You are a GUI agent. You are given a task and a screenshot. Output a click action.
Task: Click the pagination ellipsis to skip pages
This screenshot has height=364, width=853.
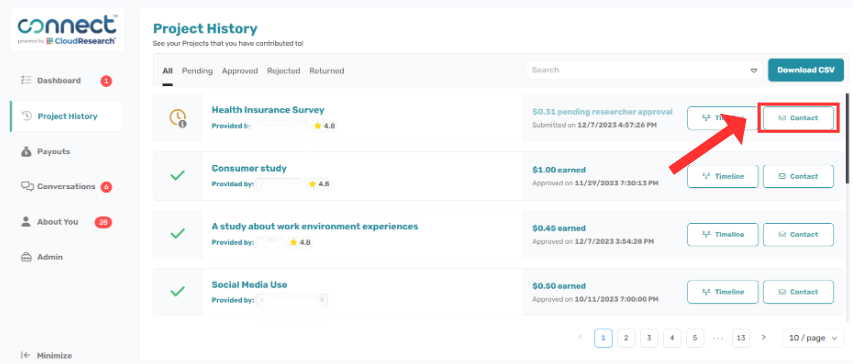(718, 338)
